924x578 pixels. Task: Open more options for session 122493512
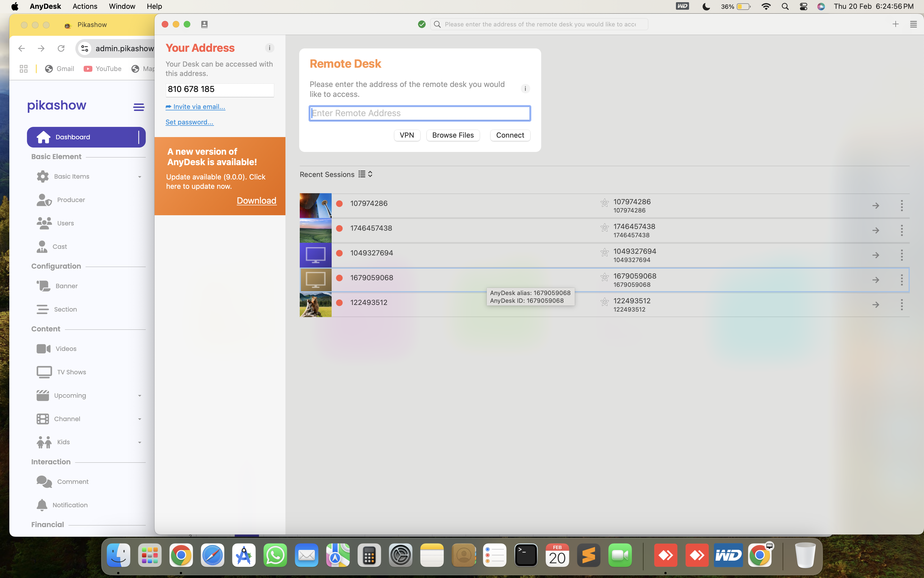[x=901, y=305]
